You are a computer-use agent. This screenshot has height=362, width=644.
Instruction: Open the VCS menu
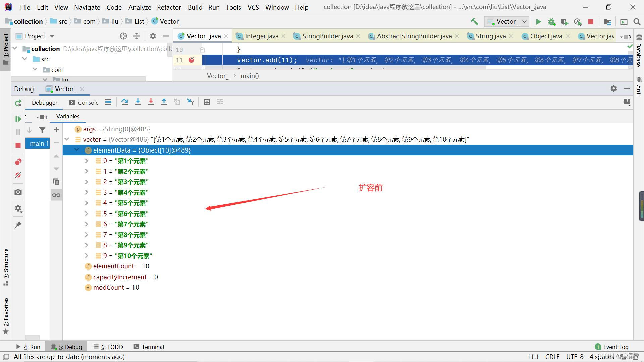(253, 7)
